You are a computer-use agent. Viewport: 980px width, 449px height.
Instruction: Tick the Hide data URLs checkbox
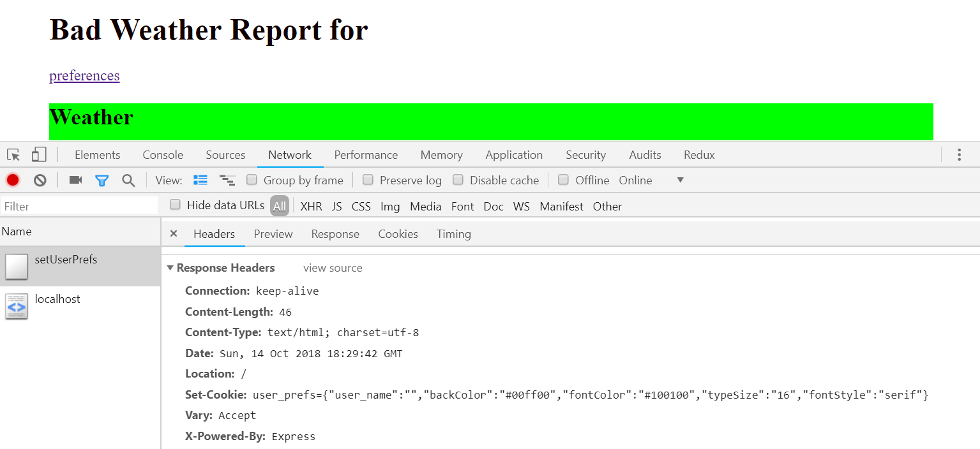tap(175, 205)
